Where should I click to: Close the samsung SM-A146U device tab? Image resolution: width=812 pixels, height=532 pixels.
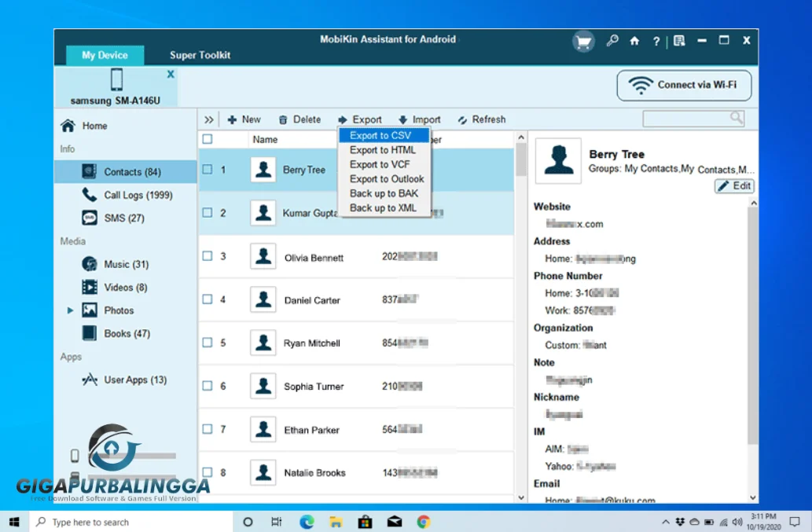pos(171,74)
